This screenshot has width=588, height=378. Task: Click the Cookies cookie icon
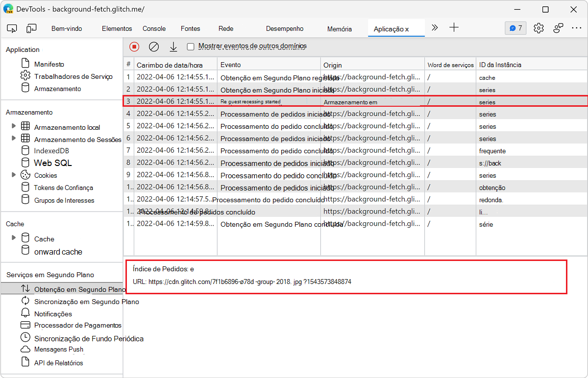pos(25,175)
